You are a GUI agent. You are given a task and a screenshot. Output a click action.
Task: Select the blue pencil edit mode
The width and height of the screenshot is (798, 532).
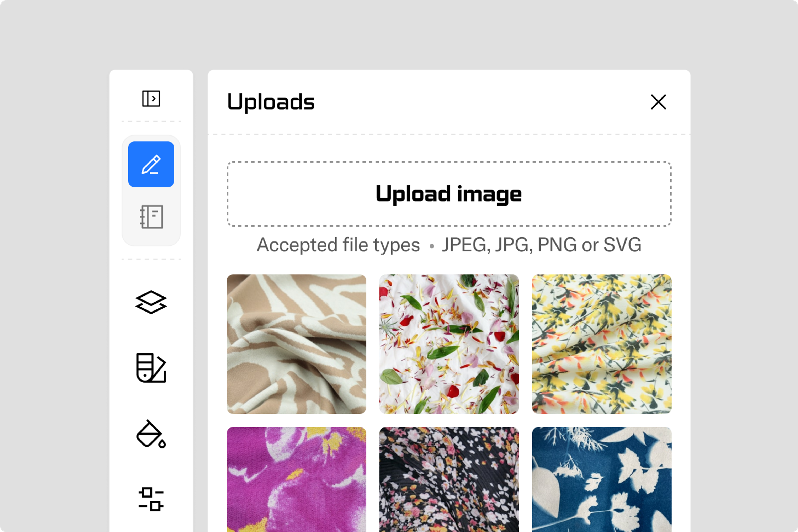(x=151, y=164)
